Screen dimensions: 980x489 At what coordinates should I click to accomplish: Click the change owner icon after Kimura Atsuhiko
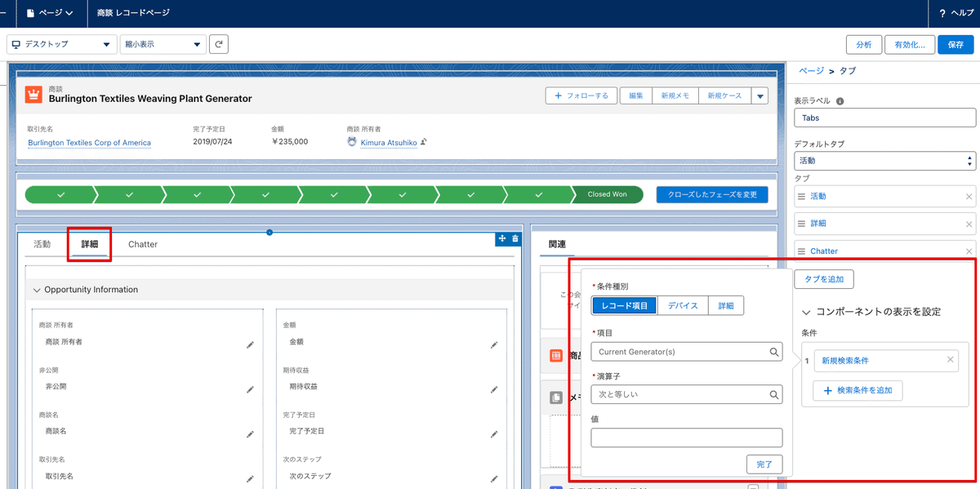(424, 142)
